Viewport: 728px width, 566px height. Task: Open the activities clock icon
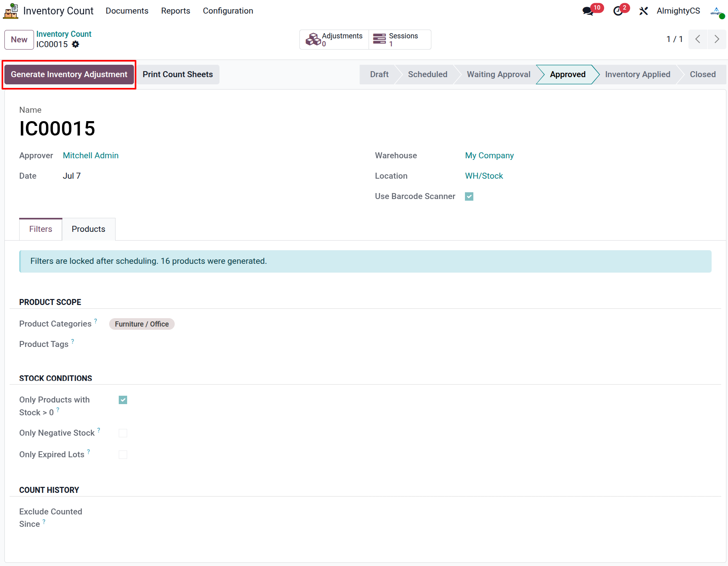[x=618, y=11]
